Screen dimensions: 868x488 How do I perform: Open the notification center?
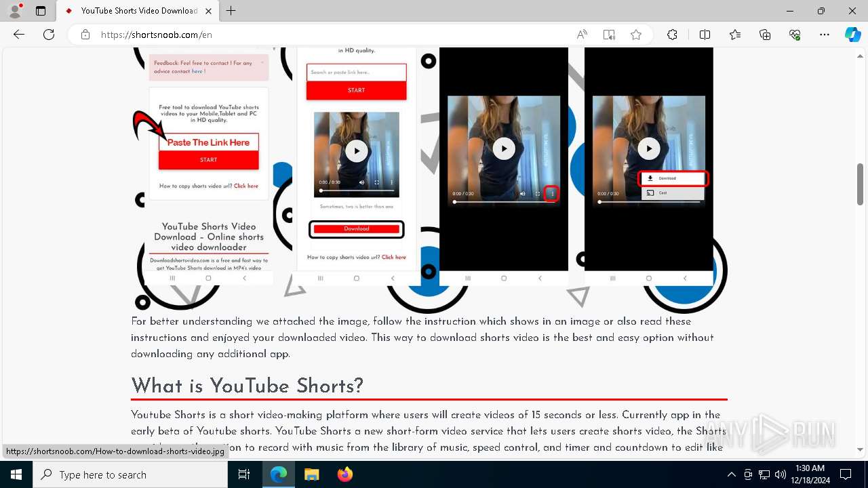[x=846, y=474]
